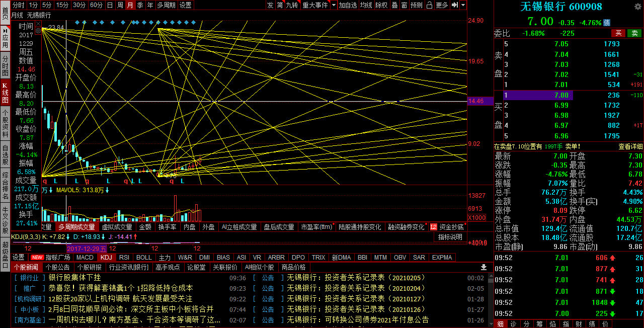Switch to the 个股研报 research tab

[x=89, y=267]
